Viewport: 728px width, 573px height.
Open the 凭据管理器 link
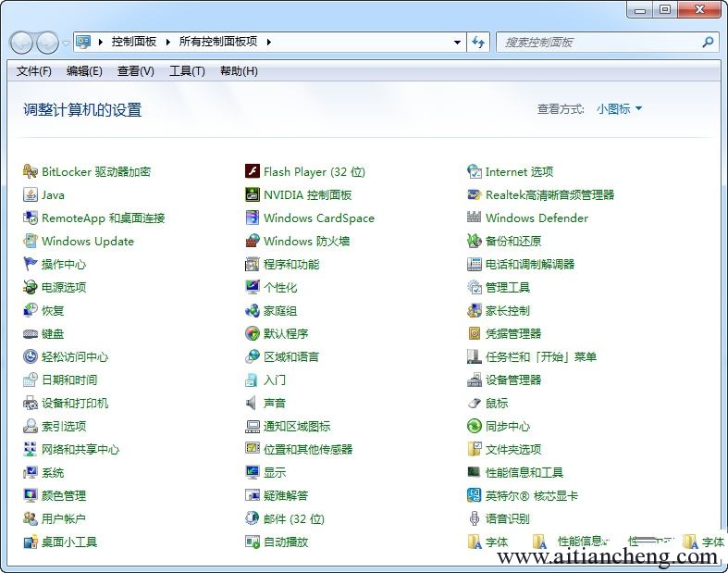pyautogui.click(x=513, y=333)
